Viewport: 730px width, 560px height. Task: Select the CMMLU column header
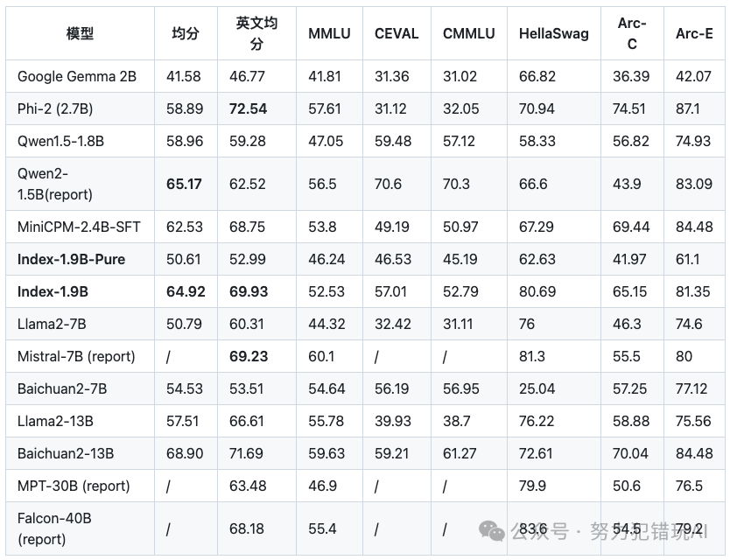pos(468,33)
